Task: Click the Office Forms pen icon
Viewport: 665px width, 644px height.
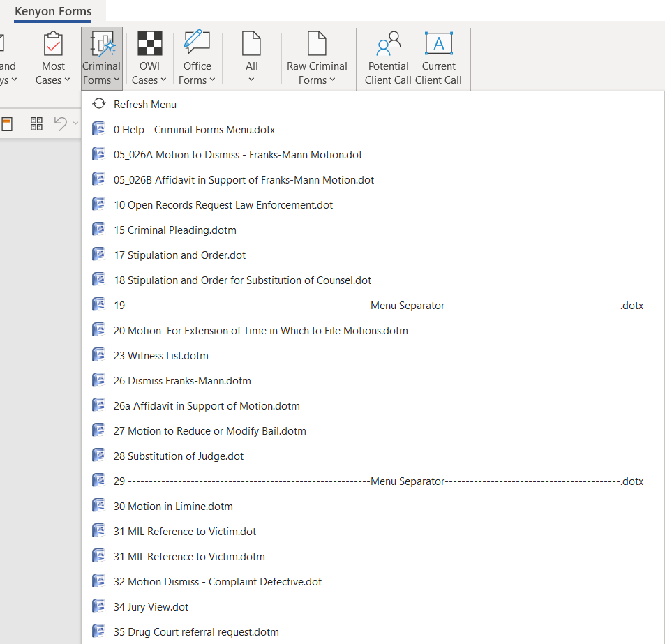Action: pyautogui.click(x=197, y=43)
